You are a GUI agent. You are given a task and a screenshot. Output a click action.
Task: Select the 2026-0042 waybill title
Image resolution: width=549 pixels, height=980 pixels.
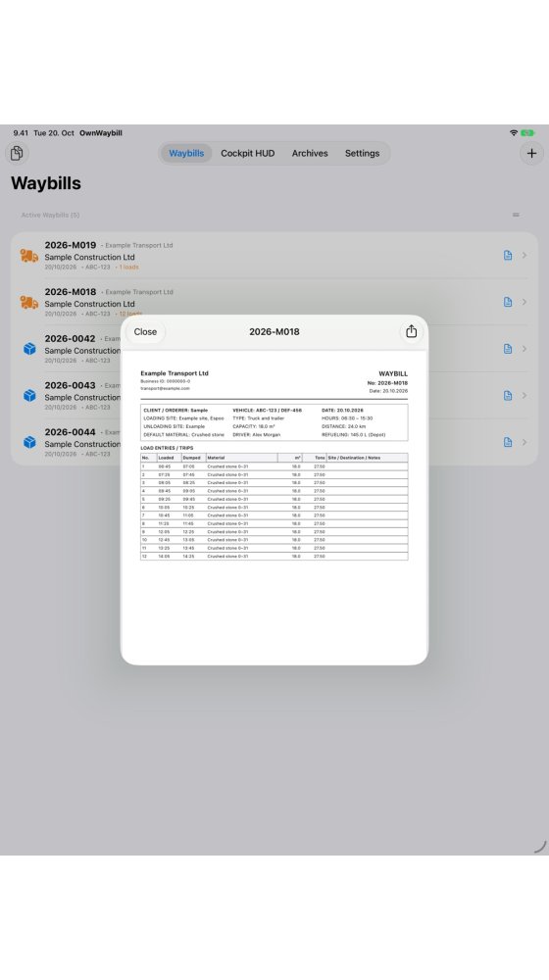pyautogui.click(x=70, y=339)
